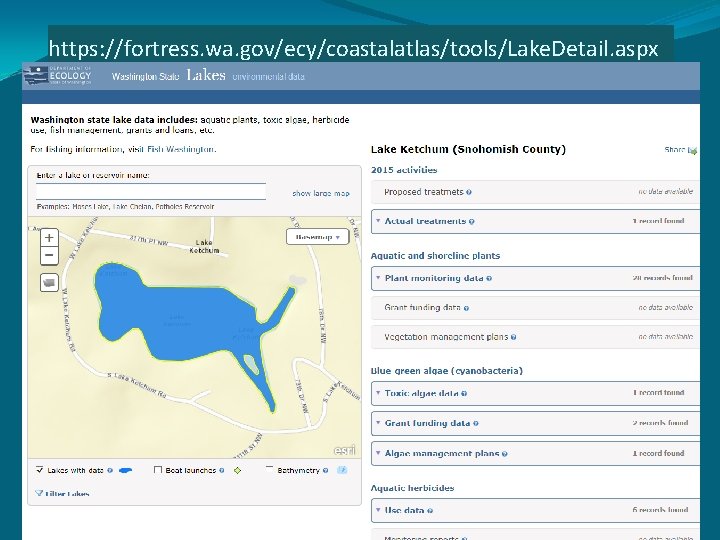Click the Share link
The height and width of the screenshot is (540, 720).
tap(675, 150)
